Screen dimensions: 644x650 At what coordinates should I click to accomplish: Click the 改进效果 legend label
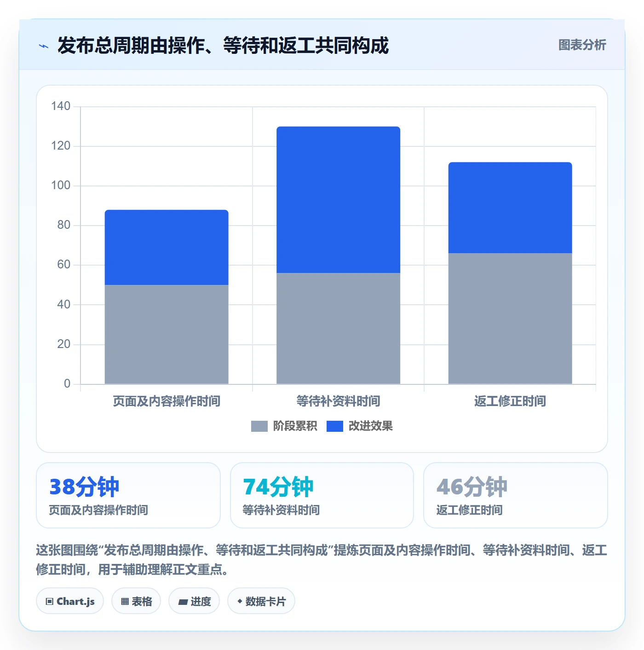coord(370,426)
